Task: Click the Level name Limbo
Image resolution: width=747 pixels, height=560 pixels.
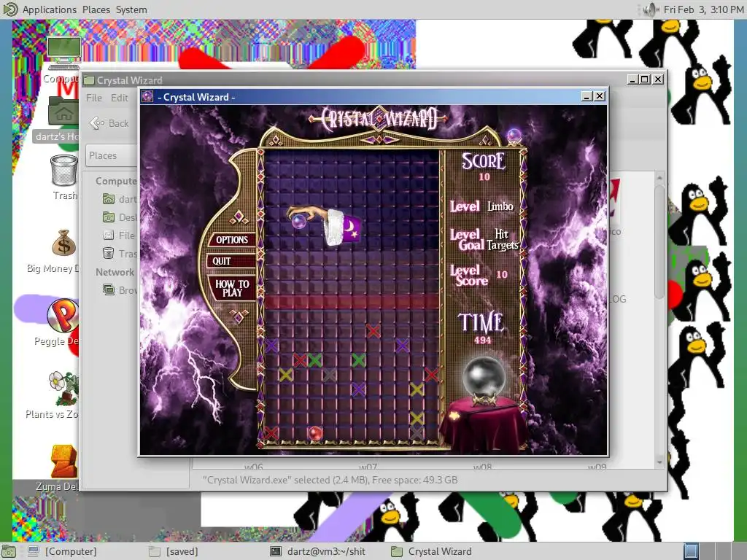Action: click(500, 206)
